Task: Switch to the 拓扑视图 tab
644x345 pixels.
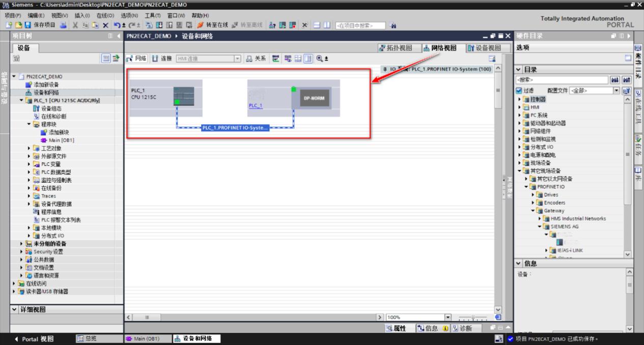Action: pyautogui.click(x=396, y=48)
